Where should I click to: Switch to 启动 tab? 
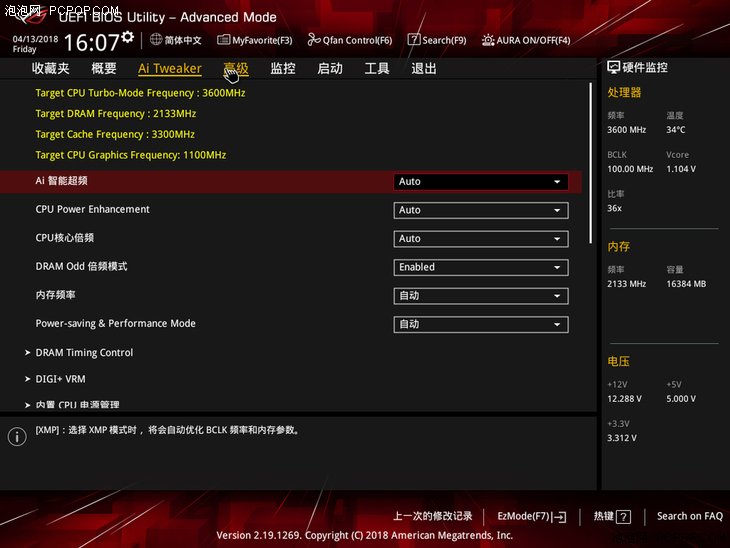pos(330,68)
